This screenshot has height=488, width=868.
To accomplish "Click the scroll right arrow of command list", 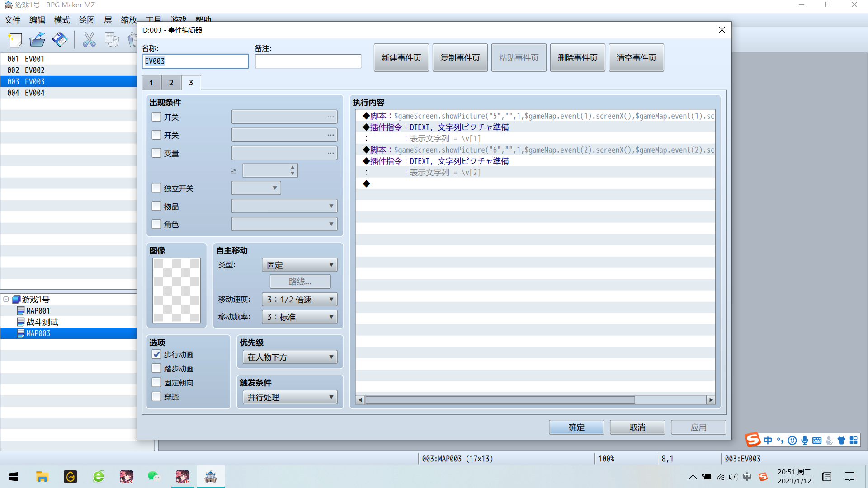I will tap(711, 400).
